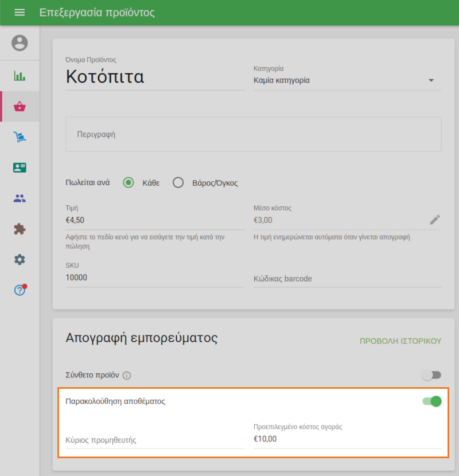The height and width of the screenshot is (476, 459).
Task: Click the pencil icon to edit average cost
Action: (x=435, y=220)
